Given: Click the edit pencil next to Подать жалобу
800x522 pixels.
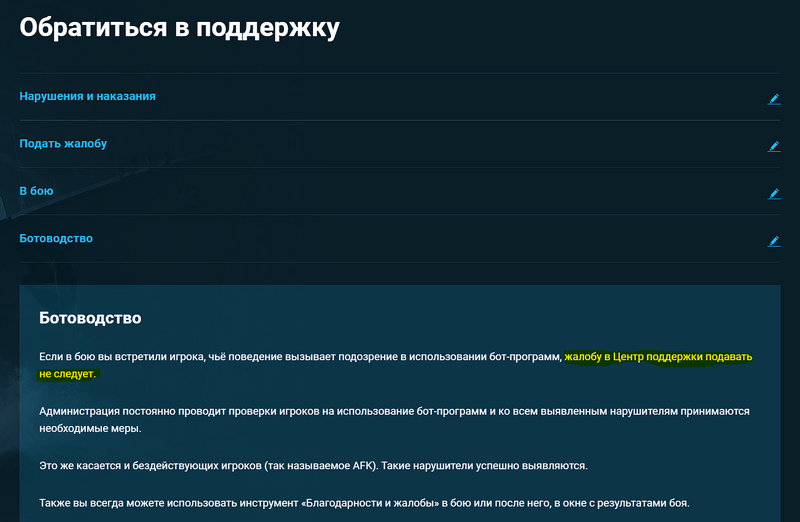Looking at the screenshot, I should coord(774,146).
